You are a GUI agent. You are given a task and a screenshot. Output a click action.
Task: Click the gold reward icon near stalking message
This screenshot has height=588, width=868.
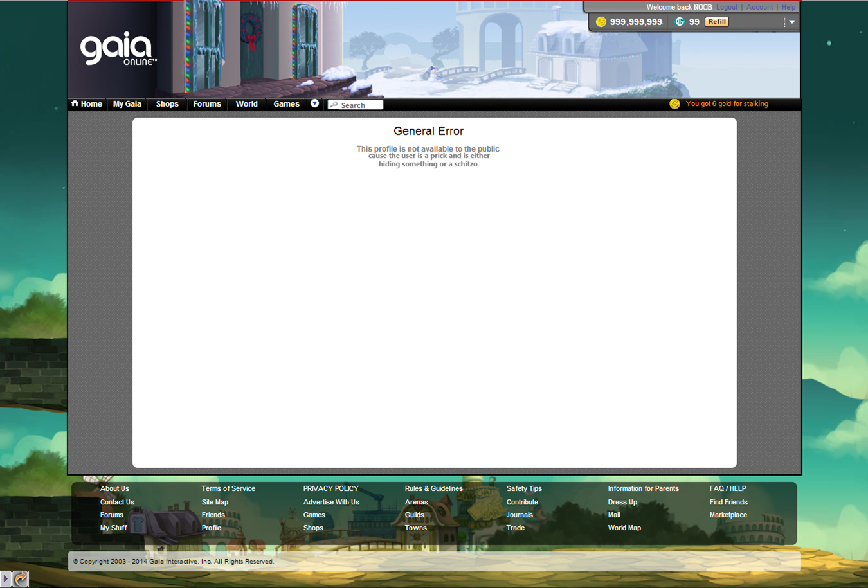(674, 103)
